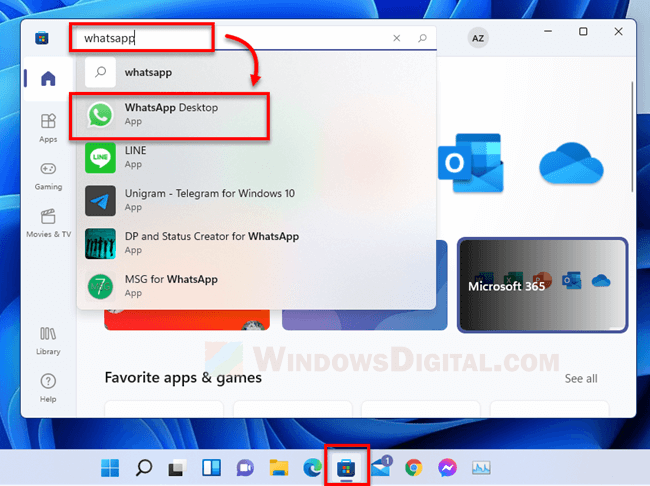This screenshot has width=650, height=486.
Task: Select WhatsApp Desktop app suggestion
Action: point(256,114)
